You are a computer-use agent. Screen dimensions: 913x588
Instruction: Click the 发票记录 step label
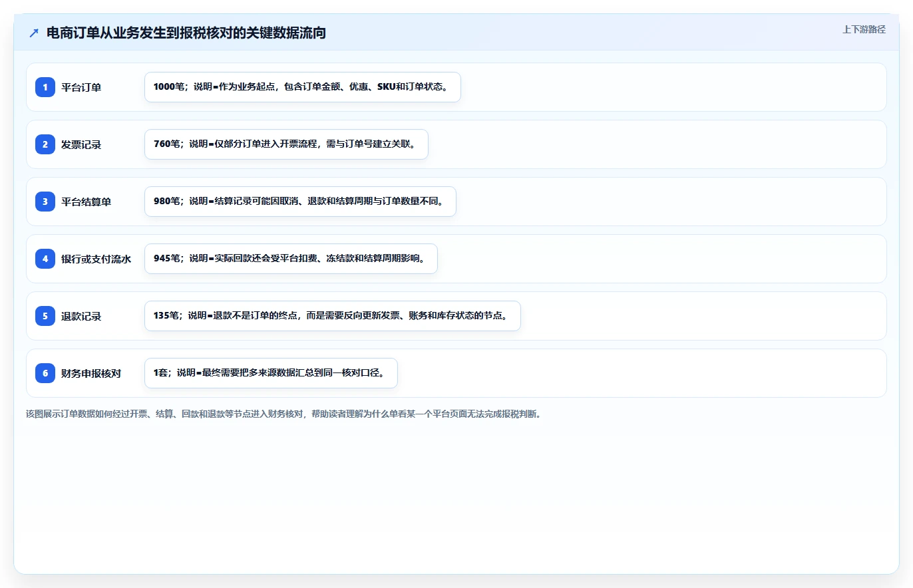81,144
